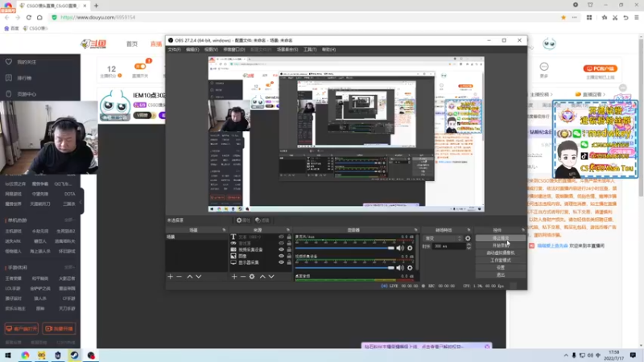644x362 pixels.
Task: Pop out the Sources dock panel
Action: tap(288, 230)
